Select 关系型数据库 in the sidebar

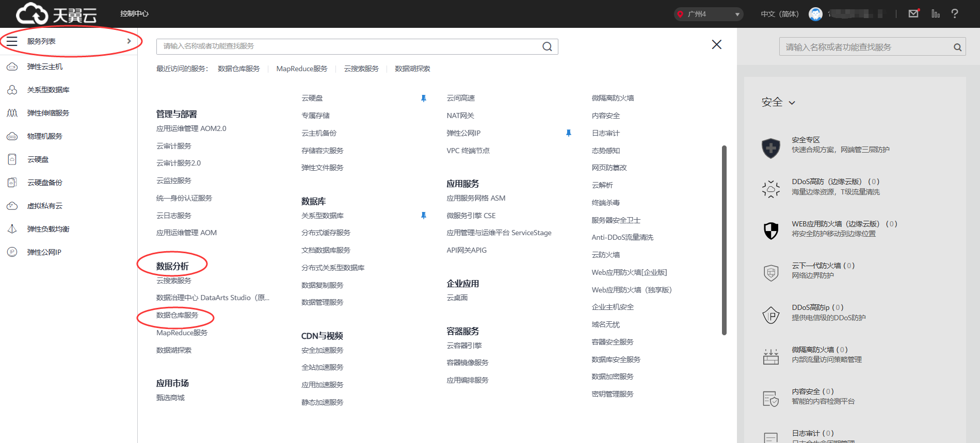[x=48, y=90]
